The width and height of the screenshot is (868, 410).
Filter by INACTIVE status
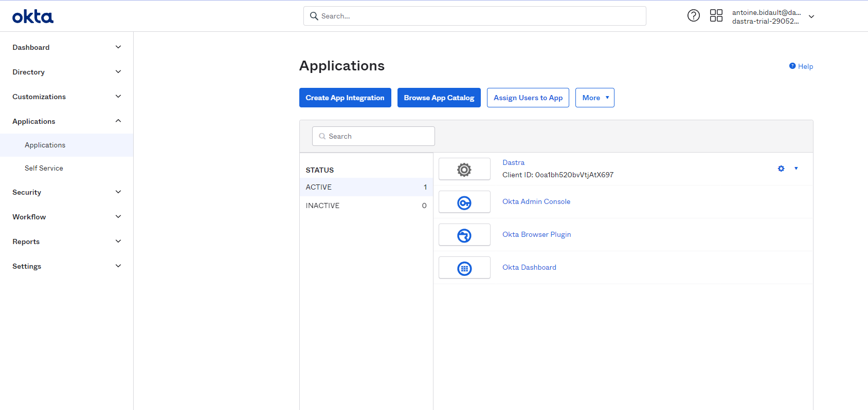(x=366, y=206)
